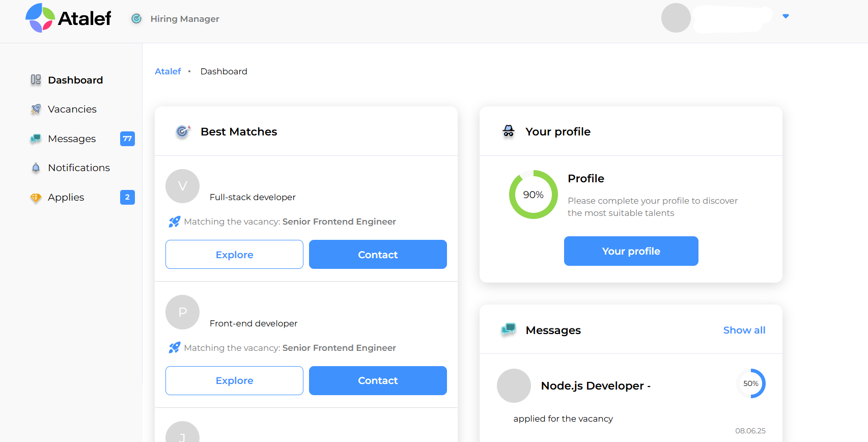Image resolution: width=868 pixels, height=442 pixels.
Task: Open the Notifications menu item
Action: tap(79, 168)
